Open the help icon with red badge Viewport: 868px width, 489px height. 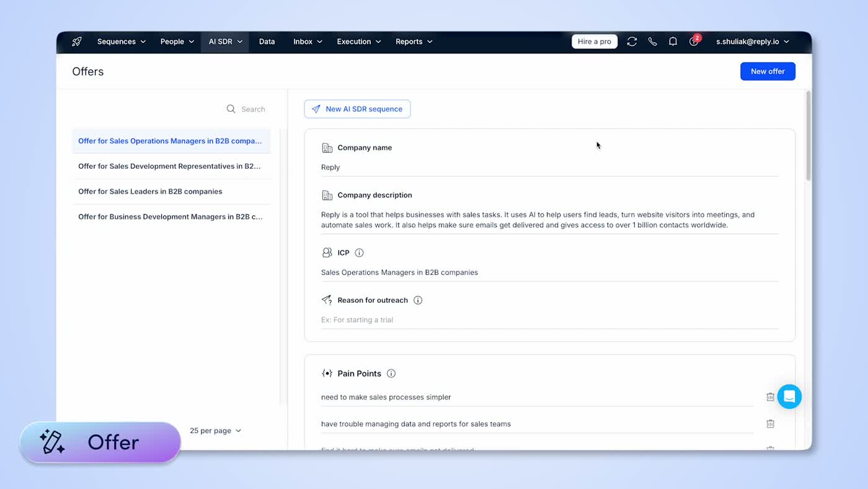[694, 41]
